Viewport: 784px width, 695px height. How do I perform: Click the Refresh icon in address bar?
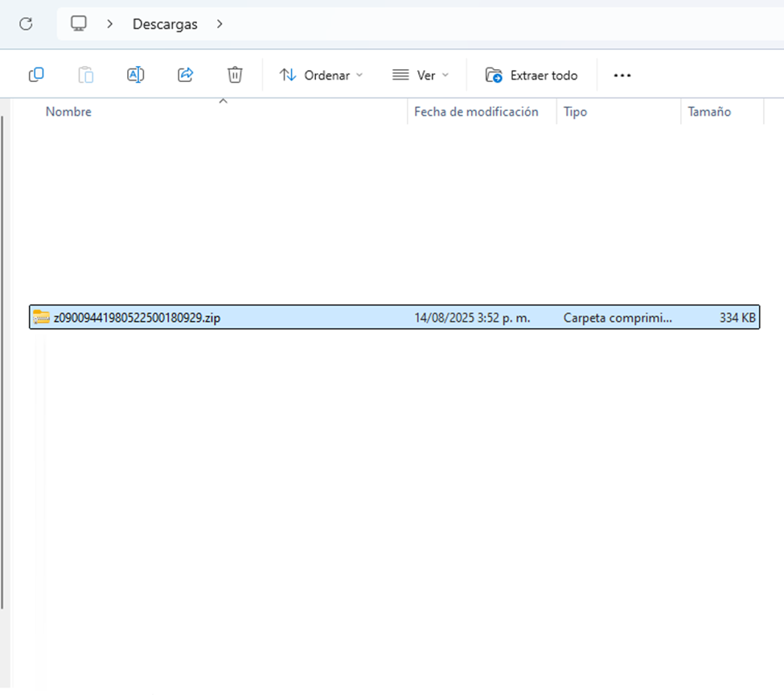click(26, 24)
